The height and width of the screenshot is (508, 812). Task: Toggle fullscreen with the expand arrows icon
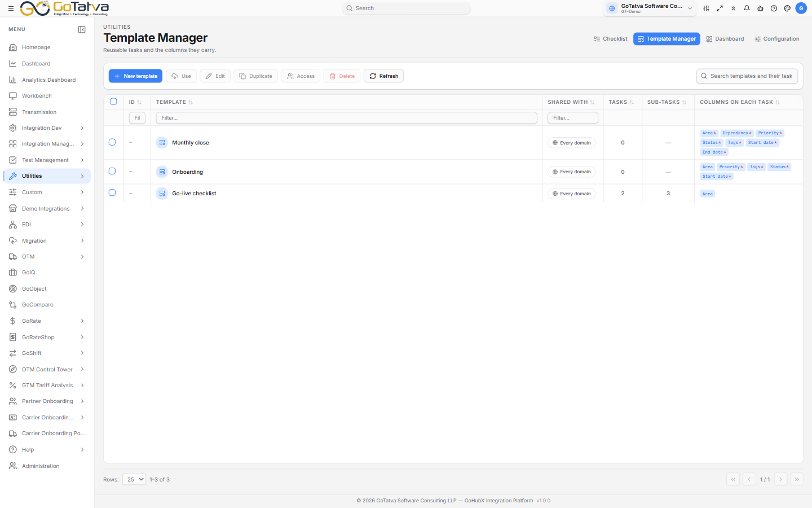pyautogui.click(x=720, y=8)
